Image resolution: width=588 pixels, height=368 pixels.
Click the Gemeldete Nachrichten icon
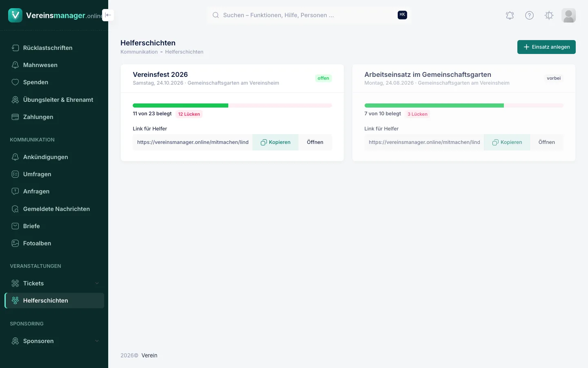point(15,209)
